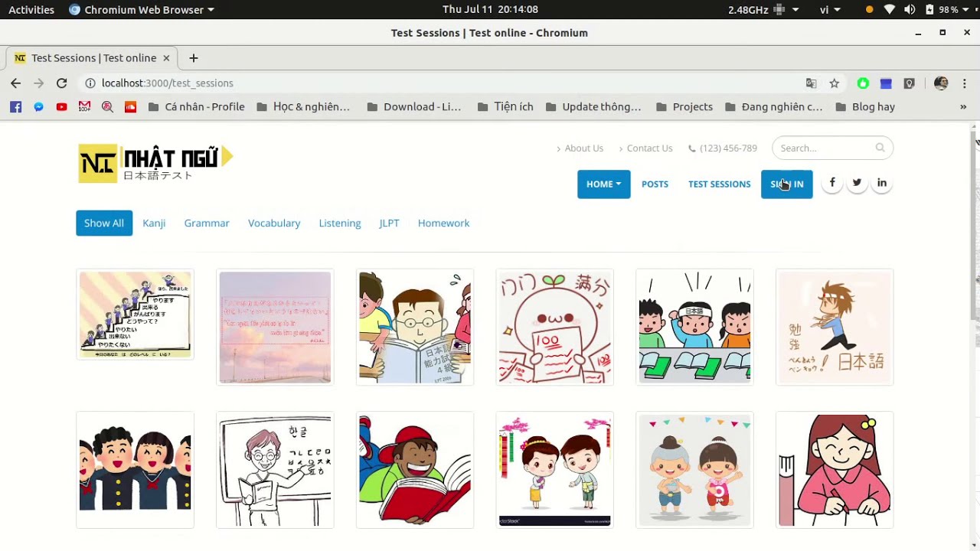This screenshot has width=980, height=551.
Task: Open the 'vi' input language dropdown
Action: pyautogui.click(x=830, y=9)
